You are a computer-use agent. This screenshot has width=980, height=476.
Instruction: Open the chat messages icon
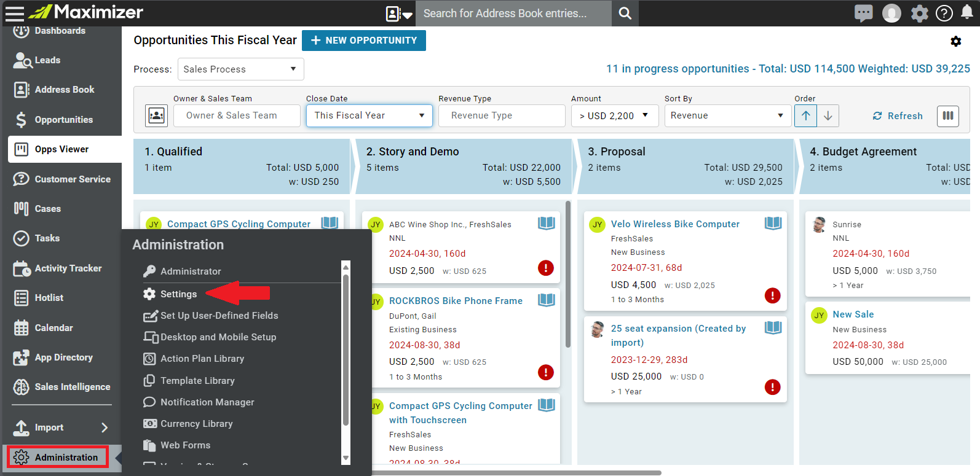pyautogui.click(x=863, y=13)
